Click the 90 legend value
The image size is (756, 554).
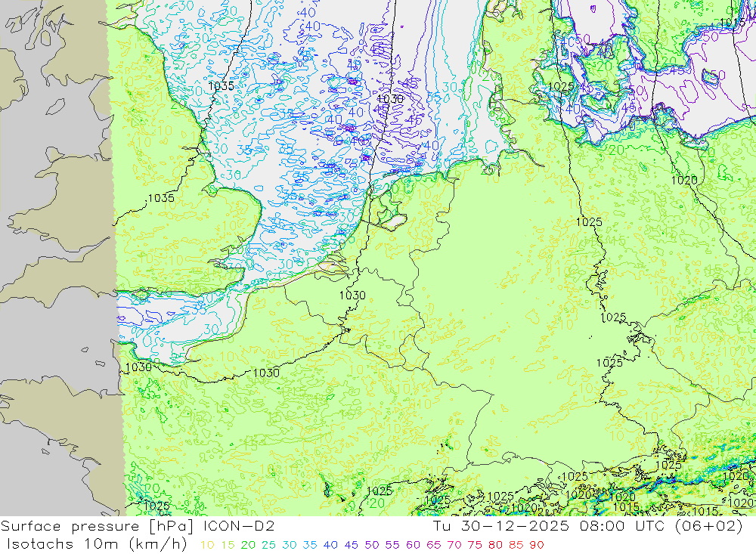(x=537, y=546)
